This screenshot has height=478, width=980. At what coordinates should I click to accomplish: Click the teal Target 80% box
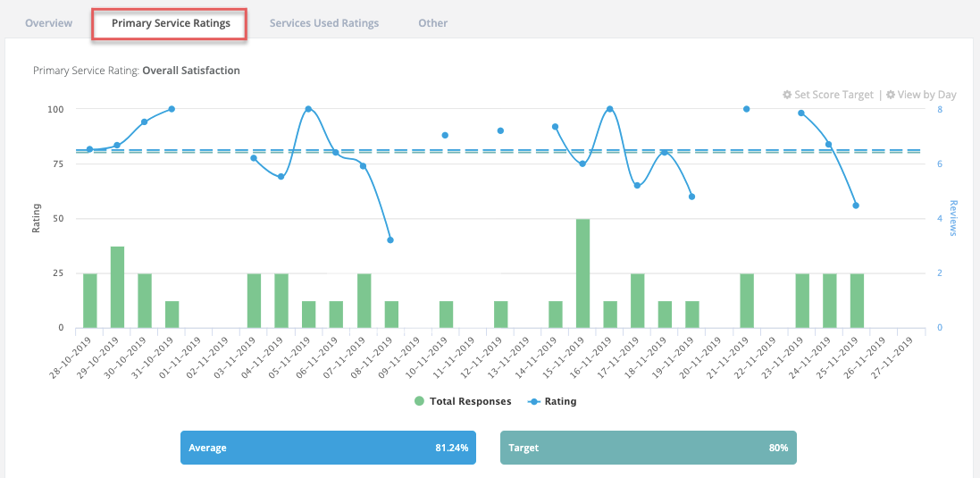[x=649, y=448]
